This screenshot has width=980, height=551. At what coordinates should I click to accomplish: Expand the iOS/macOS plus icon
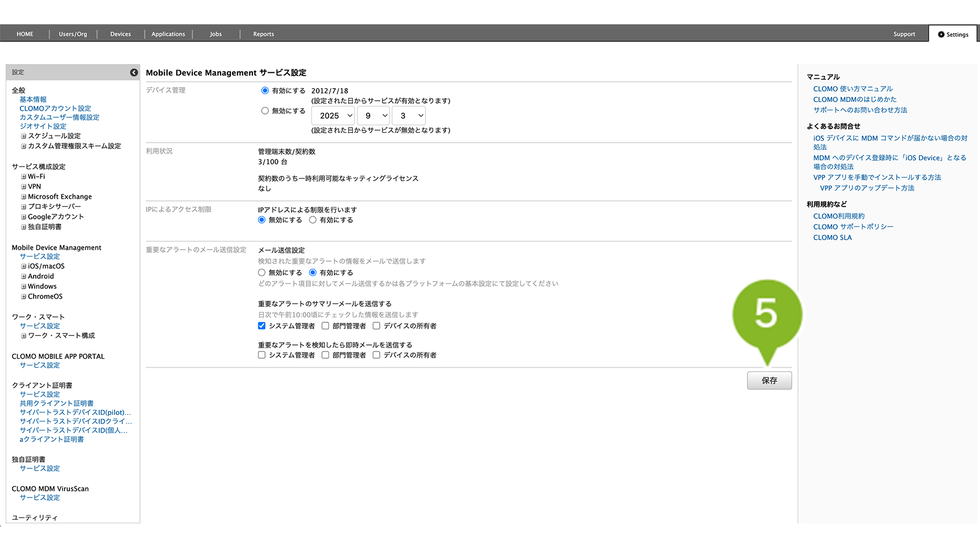[x=24, y=267]
